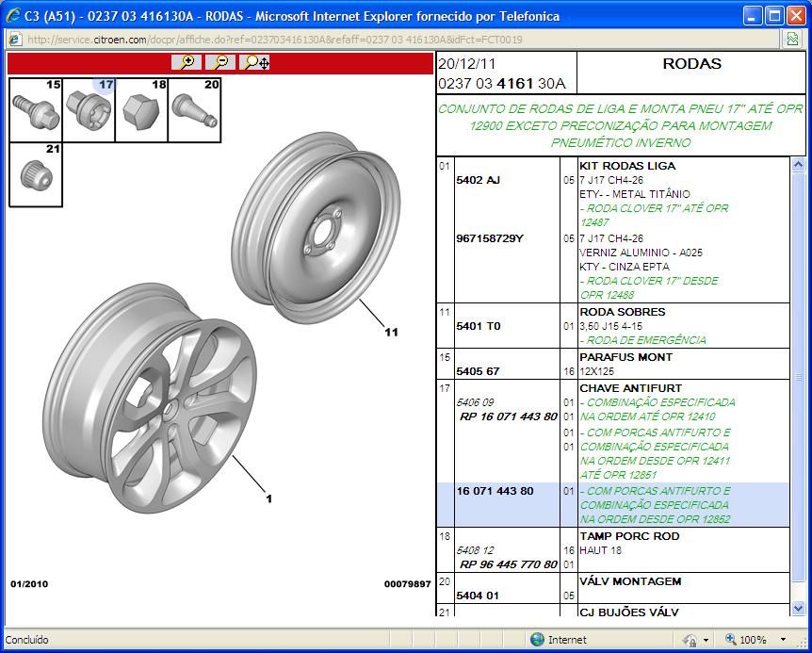Select italic replacement part RP 16 071 443 80

point(509,416)
